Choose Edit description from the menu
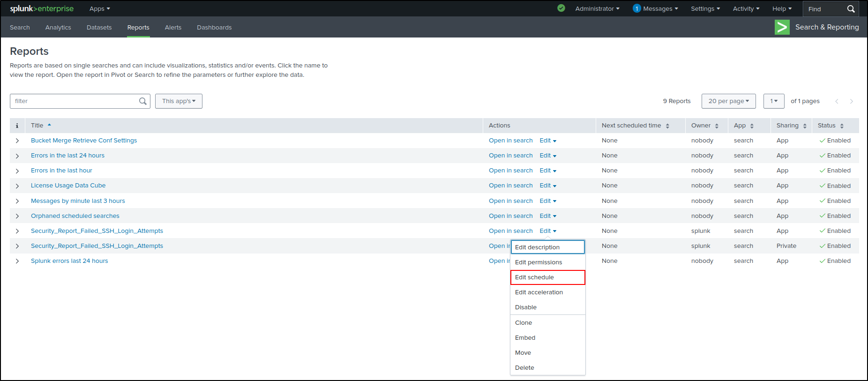This screenshot has height=381, width=868. 548,247
